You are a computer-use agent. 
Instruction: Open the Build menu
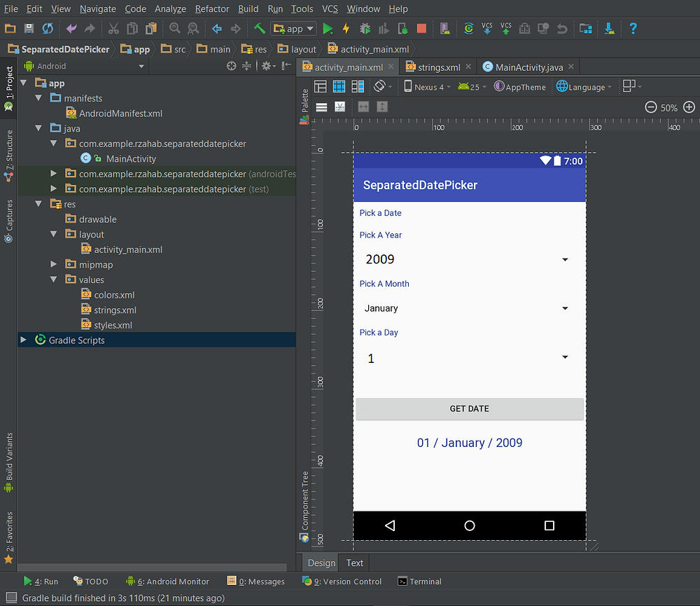point(248,9)
